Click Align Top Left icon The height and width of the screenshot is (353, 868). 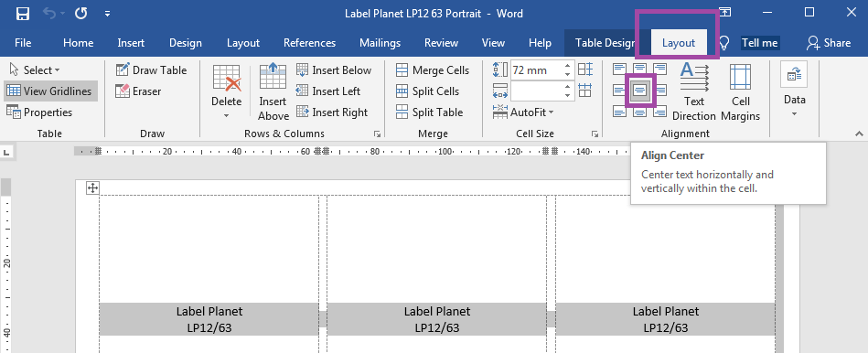coord(619,70)
